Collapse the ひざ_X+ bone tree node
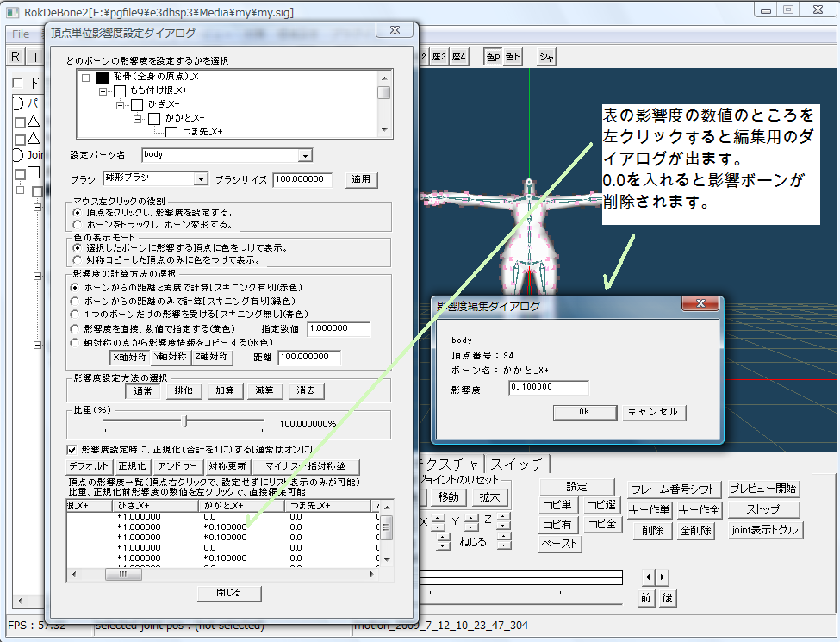Viewport: 840px width, 642px height. (x=121, y=104)
